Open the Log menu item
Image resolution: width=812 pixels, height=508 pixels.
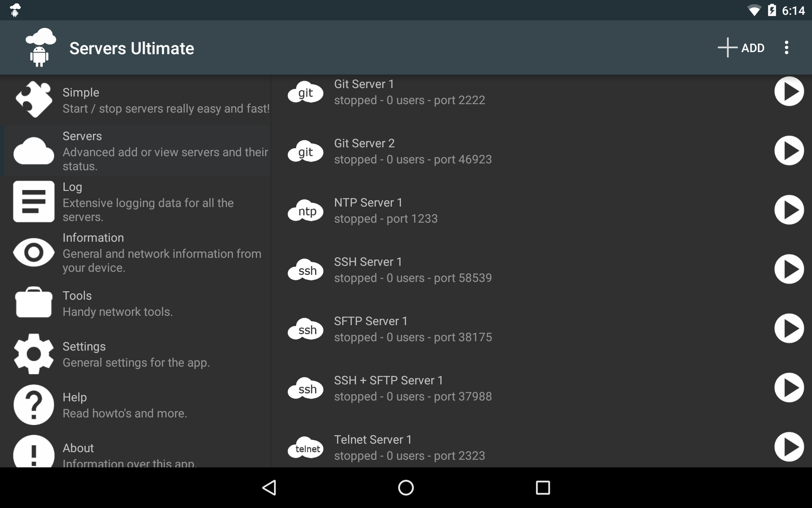[x=135, y=202]
